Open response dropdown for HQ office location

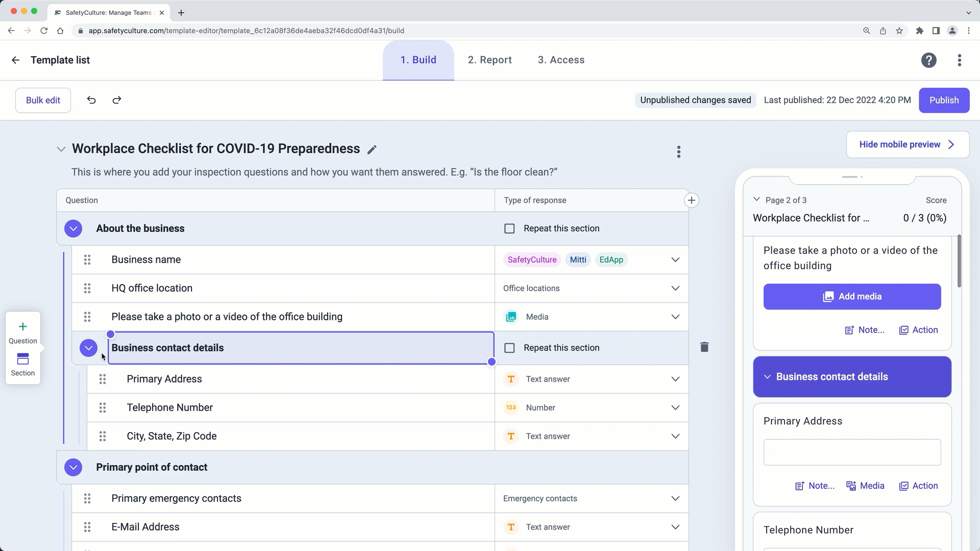coord(675,288)
